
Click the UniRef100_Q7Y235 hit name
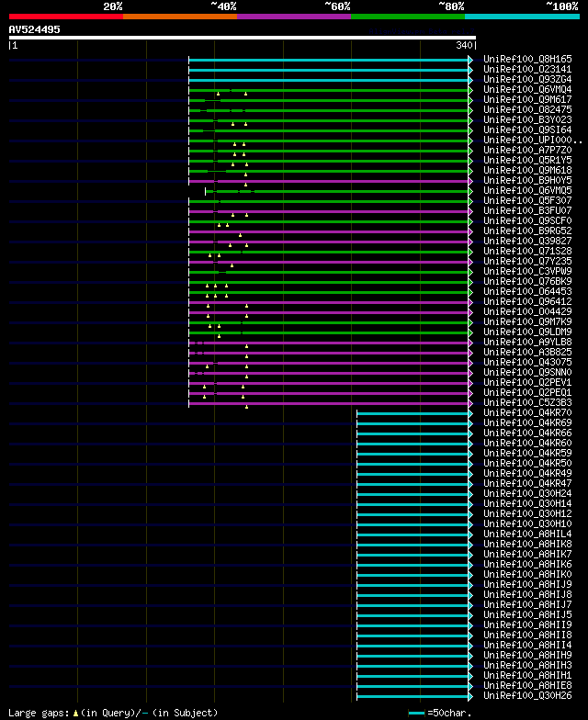(x=527, y=261)
